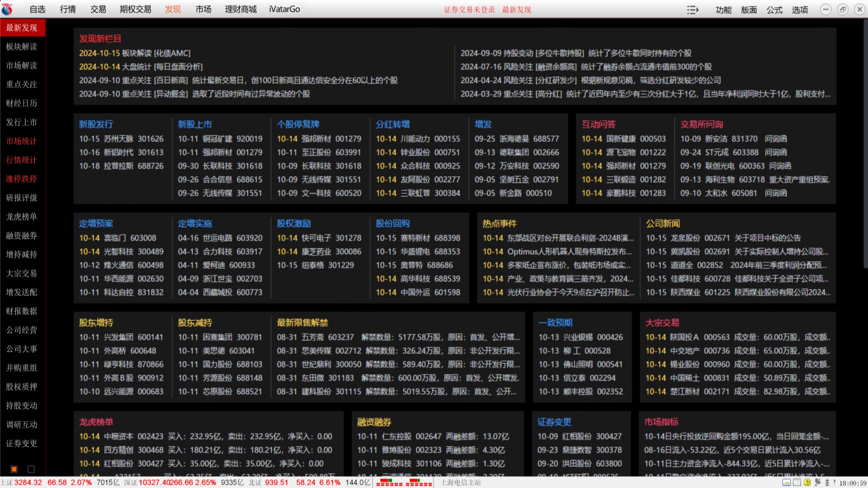Click the yellow up-arrow icon in status bar
This screenshot has height=488, width=868.
tap(807, 483)
